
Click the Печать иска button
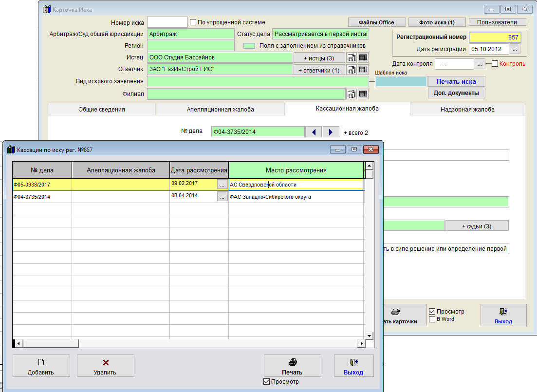[x=456, y=81]
